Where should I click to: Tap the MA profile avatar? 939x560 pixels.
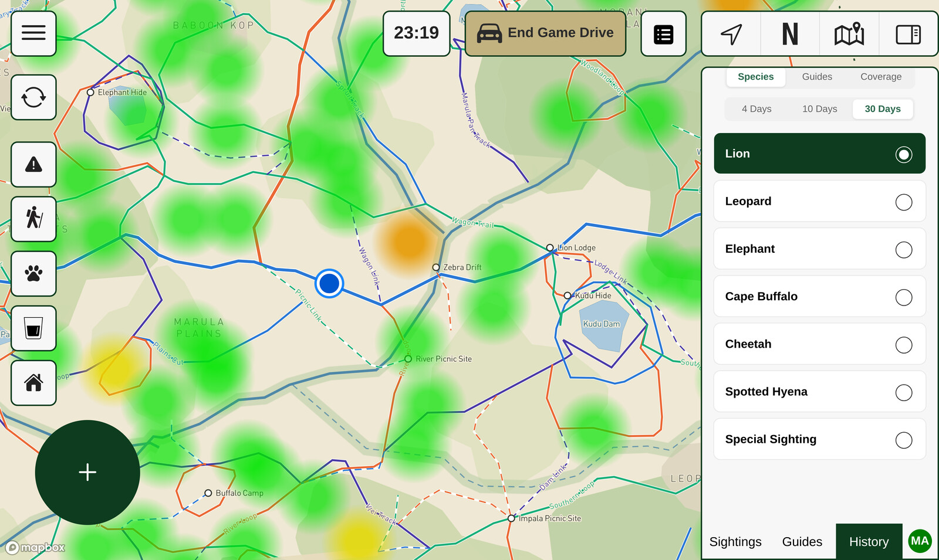tap(920, 541)
